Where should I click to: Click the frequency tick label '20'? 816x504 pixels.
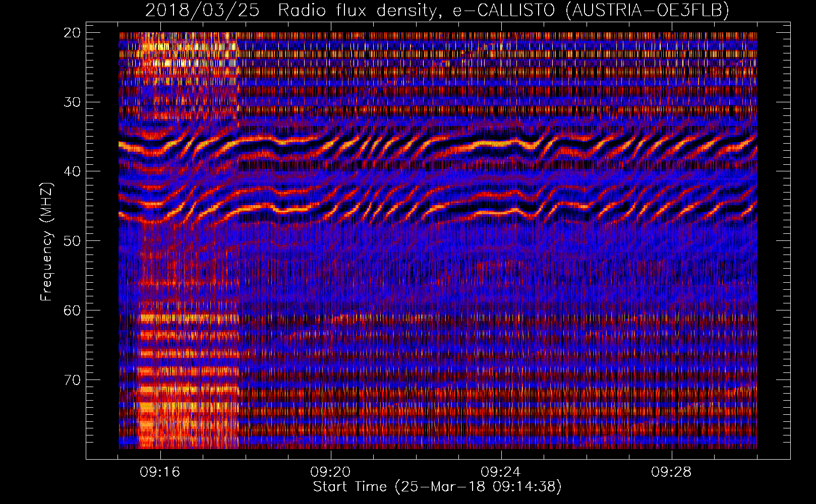pos(73,33)
